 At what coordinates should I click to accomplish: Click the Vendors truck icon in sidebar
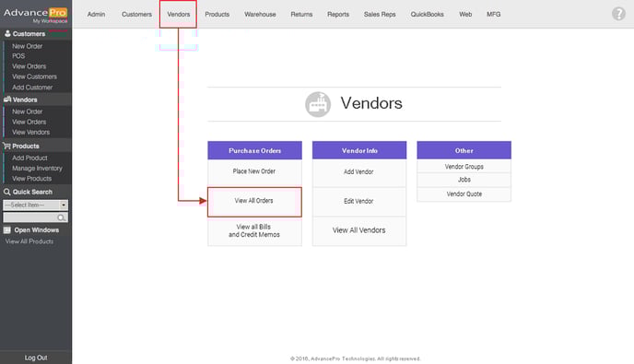click(7, 100)
